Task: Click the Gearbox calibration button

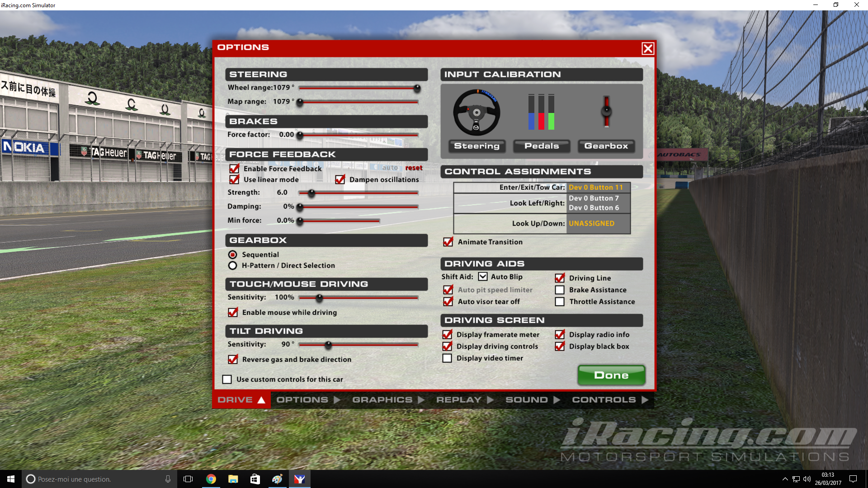Action: (606, 146)
